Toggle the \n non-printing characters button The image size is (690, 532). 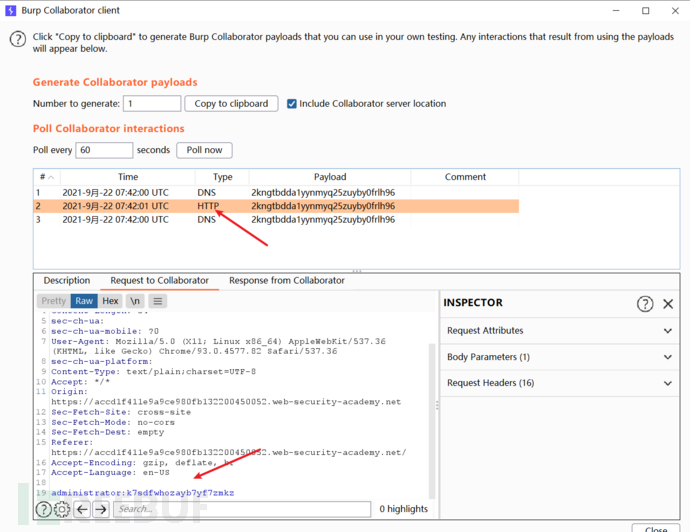(135, 301)
